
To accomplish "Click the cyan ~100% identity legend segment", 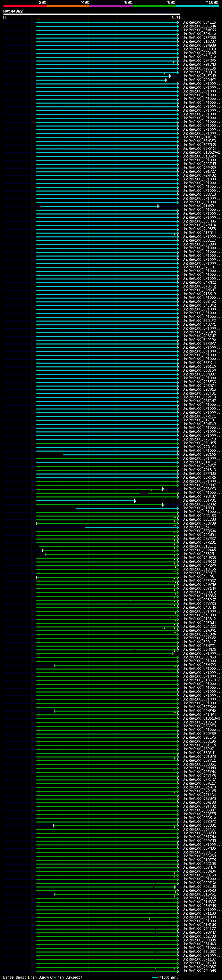I will (x=197, y=6).
